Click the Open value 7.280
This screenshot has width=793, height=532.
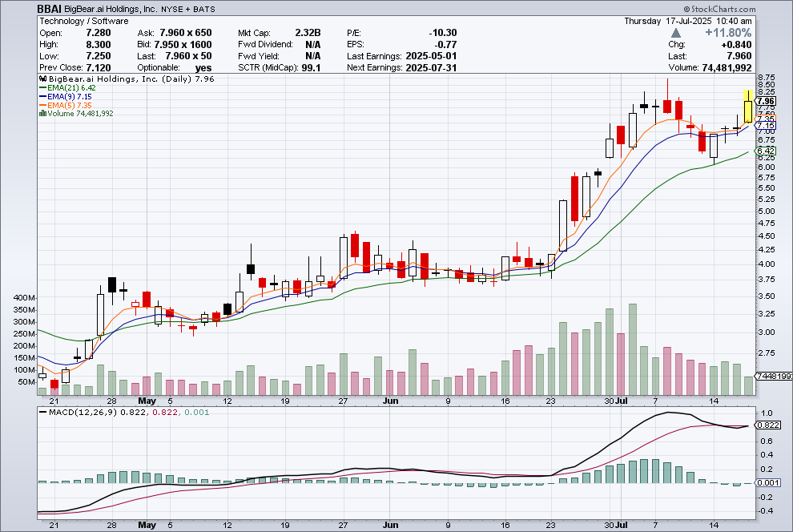click(x=99, y=33)
